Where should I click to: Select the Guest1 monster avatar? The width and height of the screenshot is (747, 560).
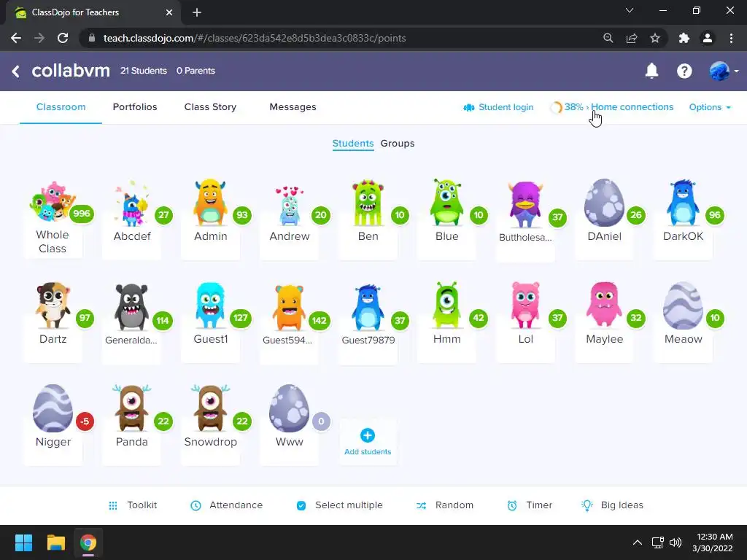pos(210,306)
